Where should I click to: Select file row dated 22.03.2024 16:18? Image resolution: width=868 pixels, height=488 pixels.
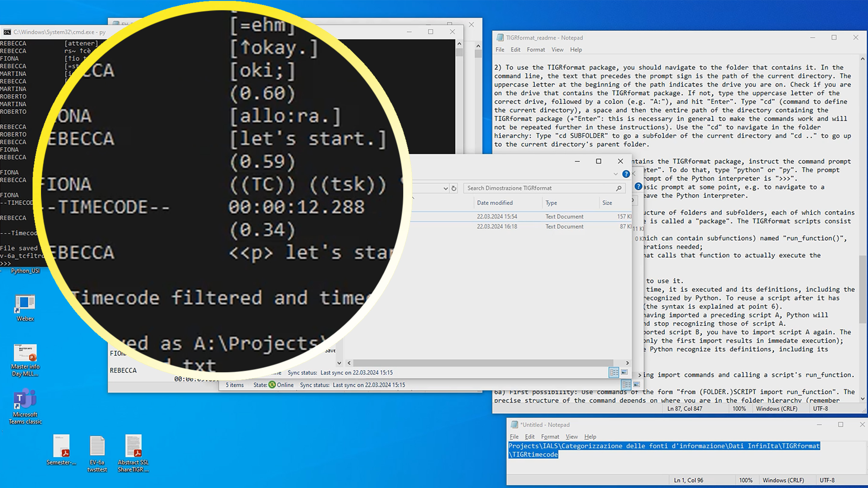coord(522,227)
